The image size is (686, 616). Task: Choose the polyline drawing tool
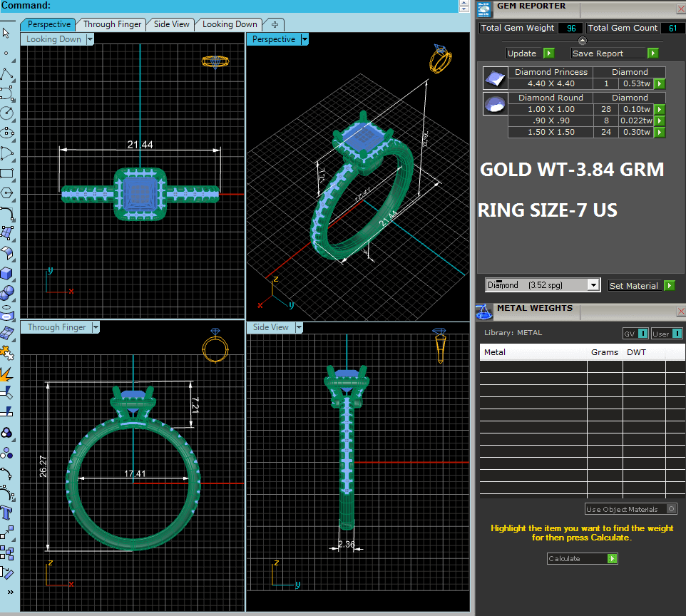point(6,74)
